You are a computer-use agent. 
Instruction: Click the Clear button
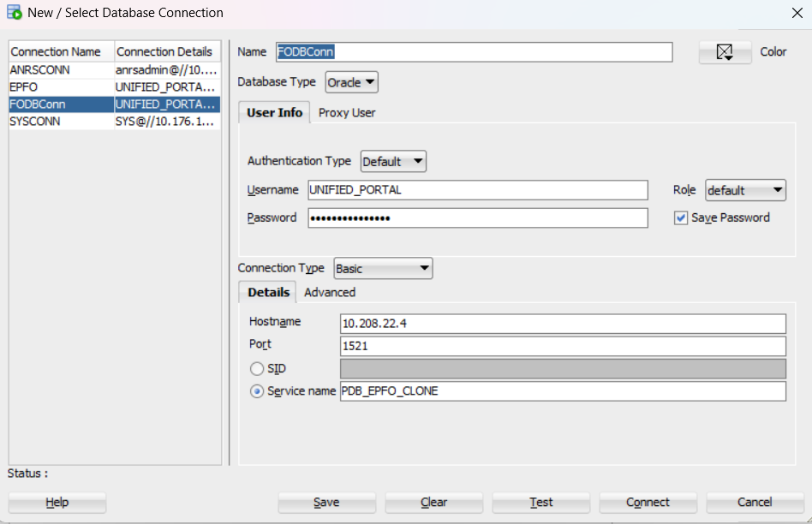pos(434,503)
